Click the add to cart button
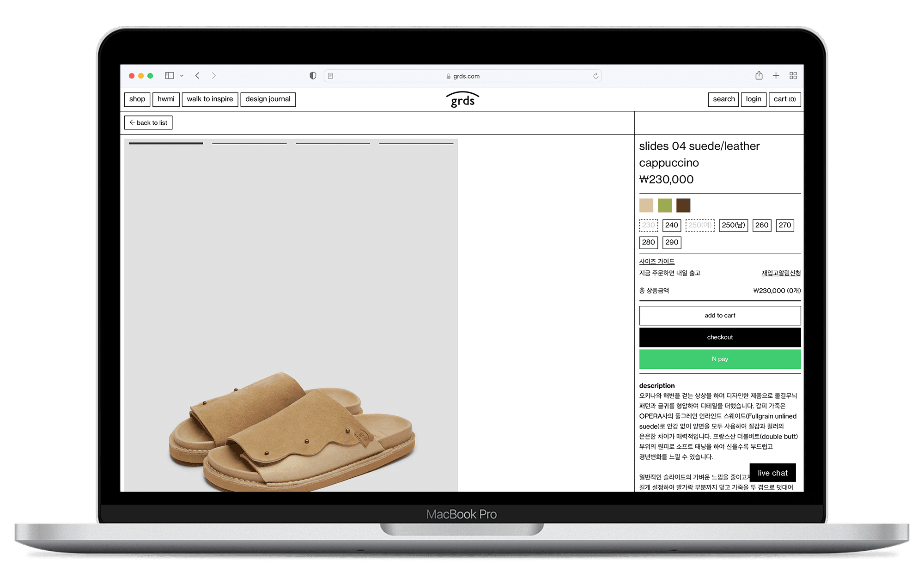 click(x=719, y=316)
